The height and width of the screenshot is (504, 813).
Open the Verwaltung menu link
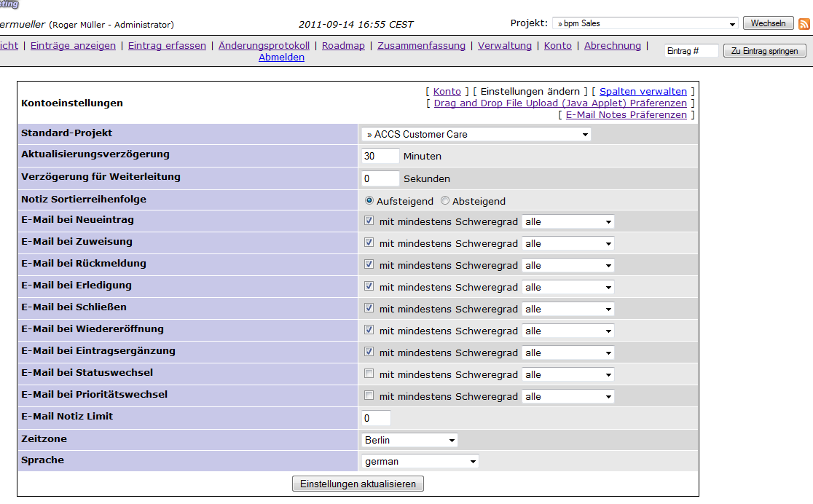coord(505,46)
